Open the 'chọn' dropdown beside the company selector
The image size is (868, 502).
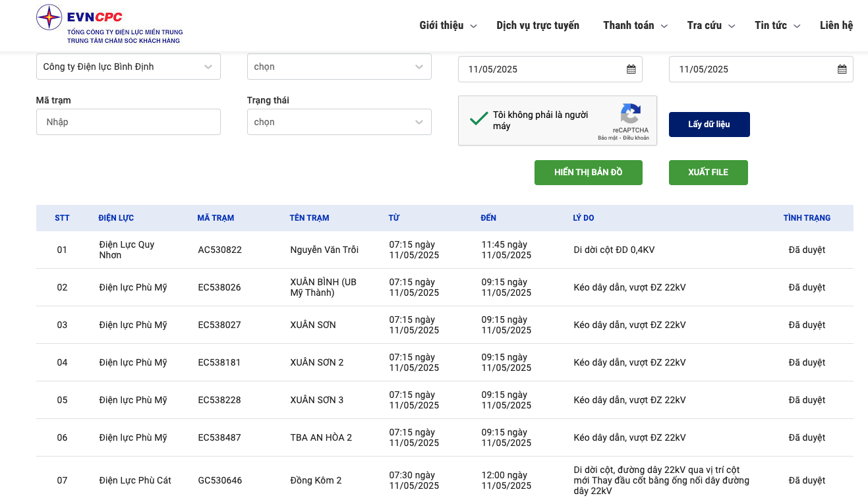339,67
